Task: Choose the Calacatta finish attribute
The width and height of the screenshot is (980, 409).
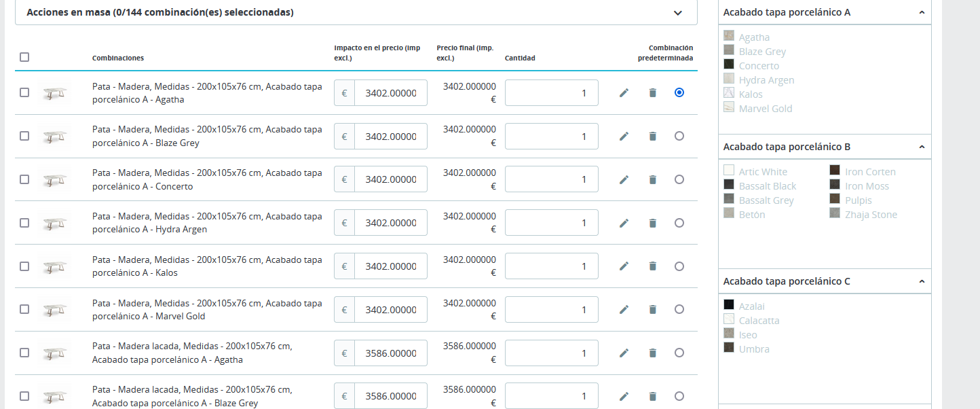Action: pos(759,321)
